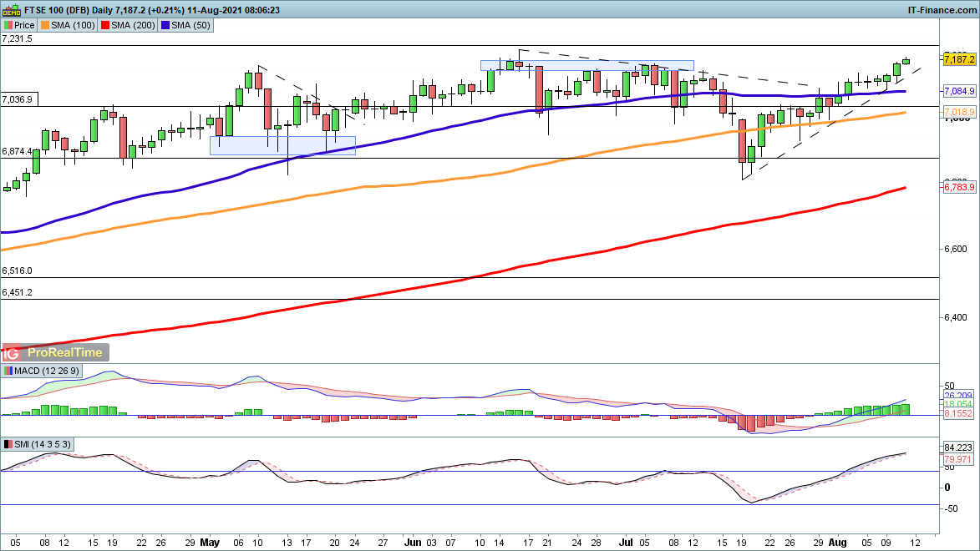The height and width of the screenshot is (551, 980).
Task: Click the MACD indicator color icon
Action: click(x=9, y=371)
